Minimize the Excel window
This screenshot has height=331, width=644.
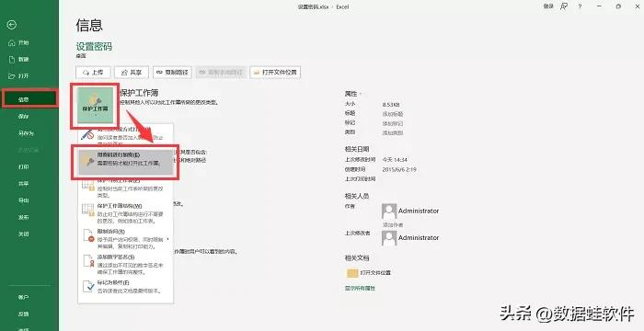click(x=600, y=6)
